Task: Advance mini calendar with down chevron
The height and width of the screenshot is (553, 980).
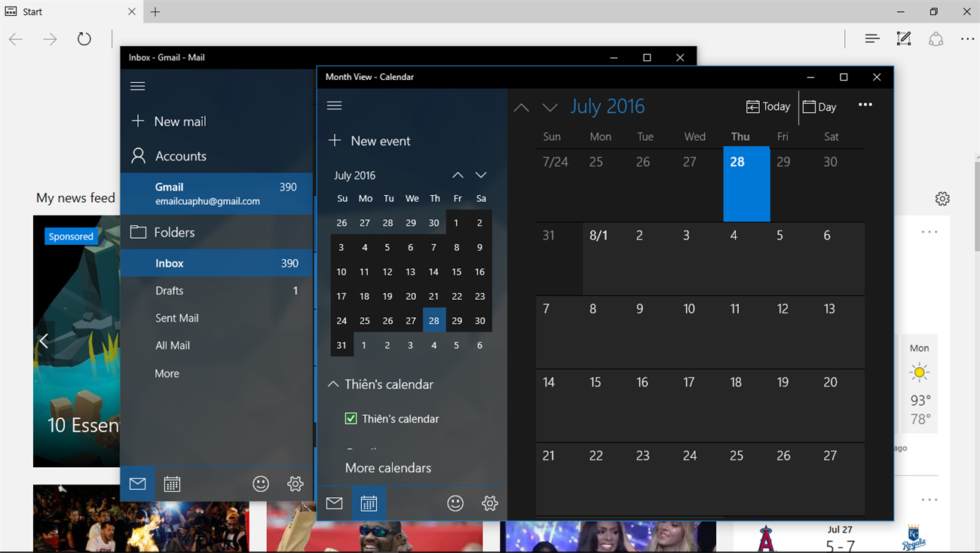Action: point(481,175)
